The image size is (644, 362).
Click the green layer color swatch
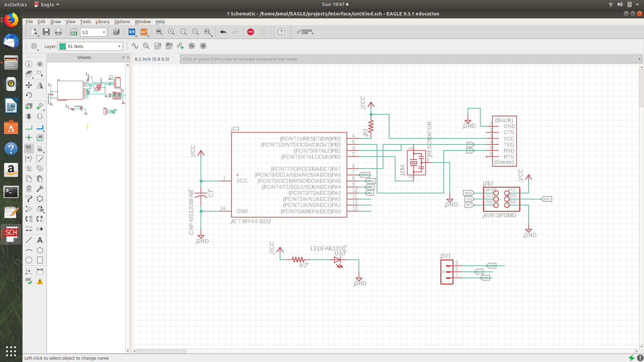click(62, 46)
